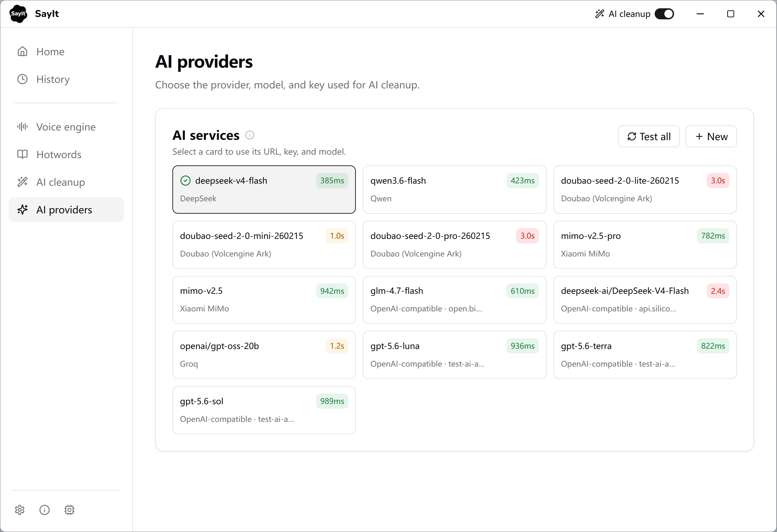The image size is (777, 532).
Task: Open the Home page
Action: pos(66,51)
